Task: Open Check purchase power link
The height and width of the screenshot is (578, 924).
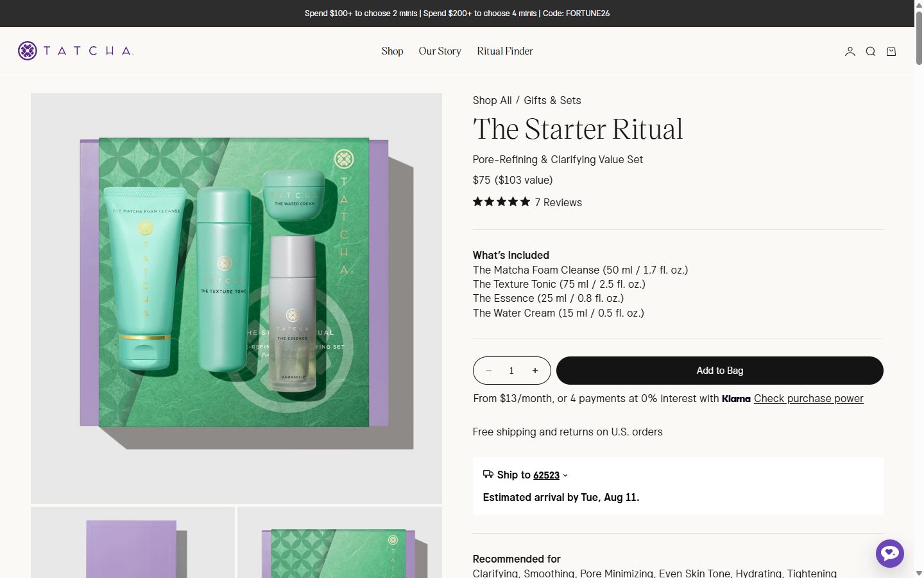Action: (x=809, y=398)
